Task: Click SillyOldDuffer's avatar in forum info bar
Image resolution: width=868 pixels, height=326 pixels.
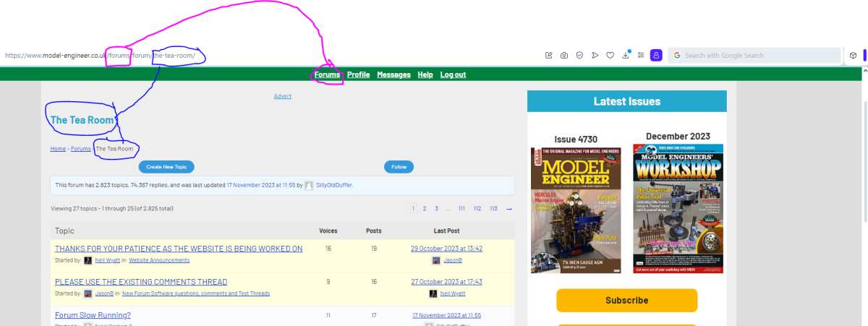Action: pyautogui.click(x=309, y=186)
